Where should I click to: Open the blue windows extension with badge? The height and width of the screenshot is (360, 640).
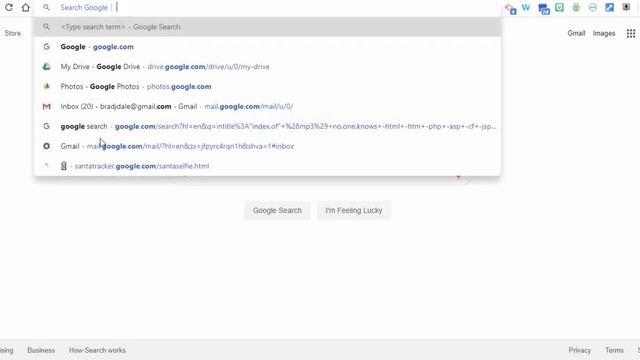click(x=543, y=9)
